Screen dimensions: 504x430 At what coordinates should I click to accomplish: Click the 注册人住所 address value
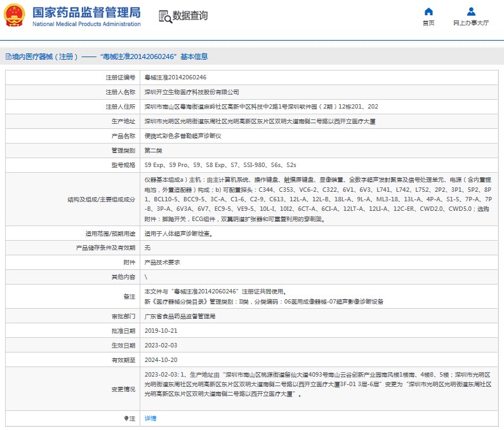(x=261, y=107)
